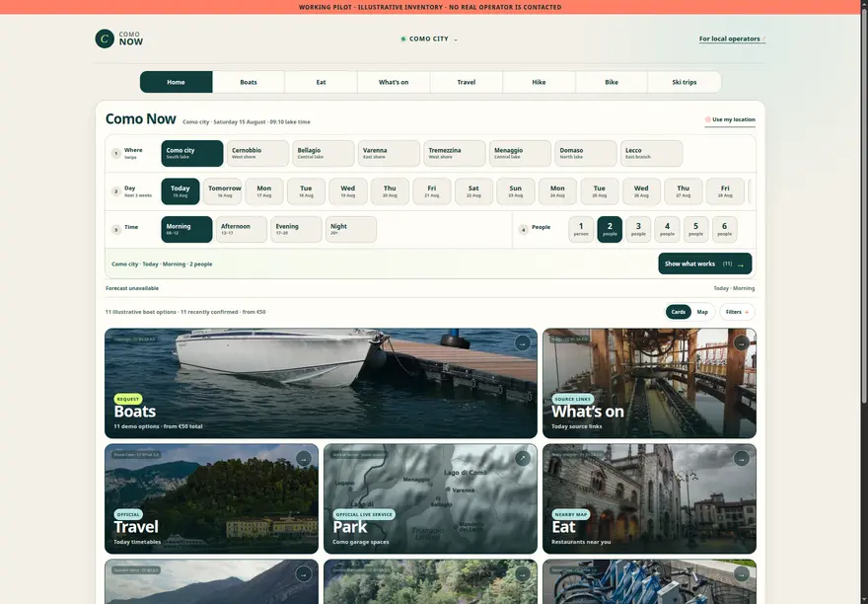Click the Show what works button
This screenshot has height=604, width=868.
tap(704, 264)
